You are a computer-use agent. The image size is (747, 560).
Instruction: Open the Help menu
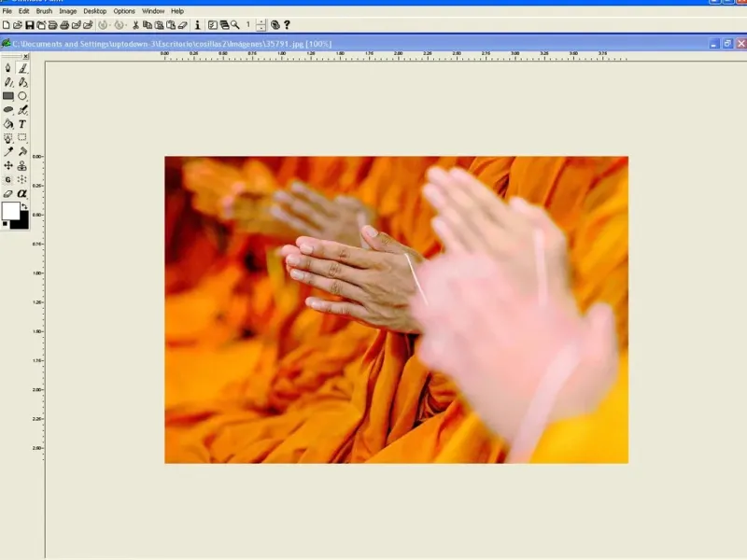click(177, 11)
